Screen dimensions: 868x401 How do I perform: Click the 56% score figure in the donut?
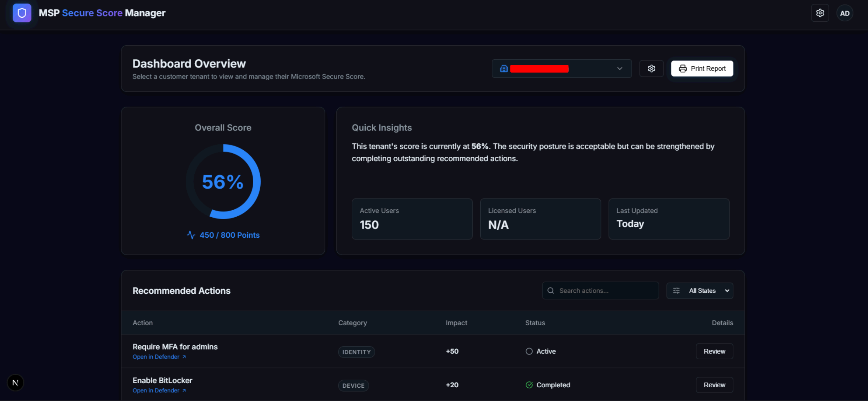click(223, 182)
